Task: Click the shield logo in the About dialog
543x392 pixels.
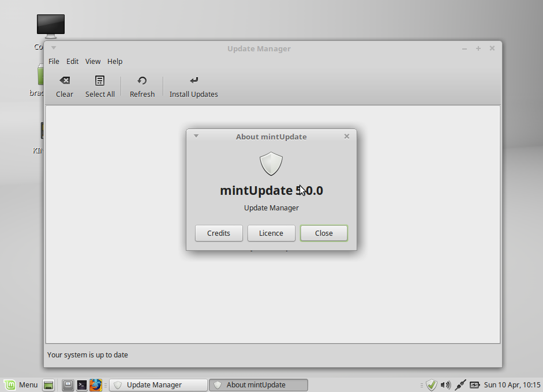Action: tap(271, 164)
